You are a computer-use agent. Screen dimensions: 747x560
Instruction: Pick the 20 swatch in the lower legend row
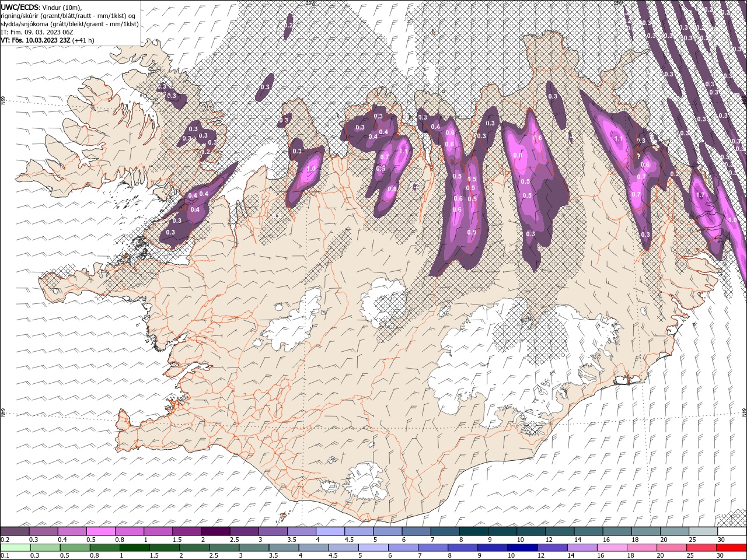coord(672,548)
